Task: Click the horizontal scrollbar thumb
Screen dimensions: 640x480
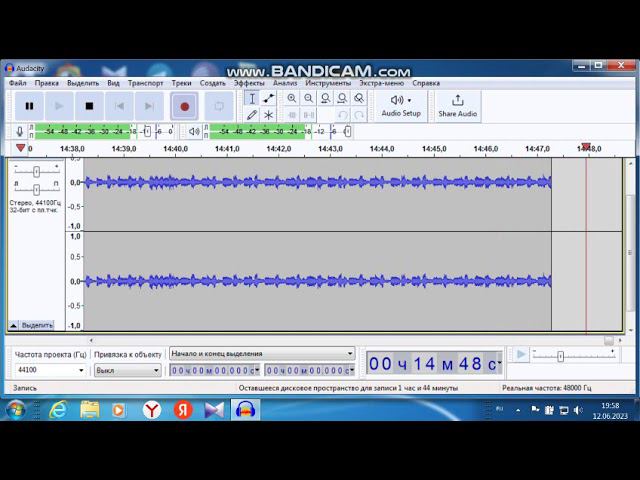Action: [x=609, y=340]
